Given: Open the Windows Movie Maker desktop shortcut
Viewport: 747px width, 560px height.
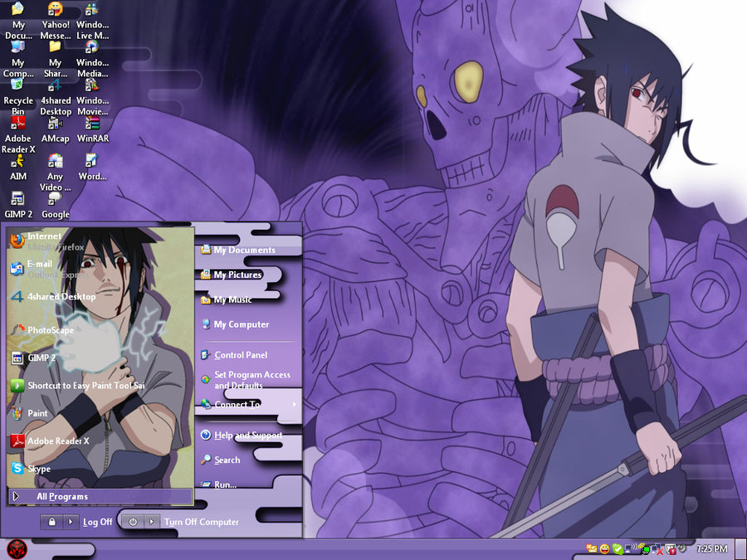Looking at the screenshot, I should tap(92, 97).
